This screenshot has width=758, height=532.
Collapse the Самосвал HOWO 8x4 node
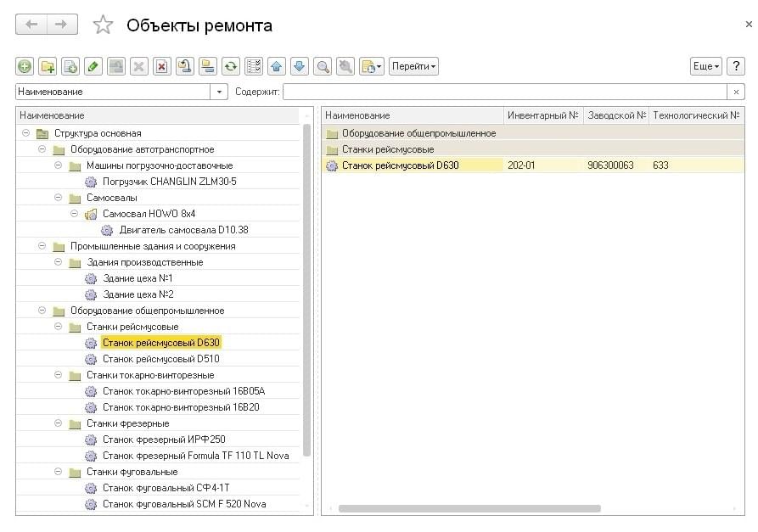click(x=75, y=214)
